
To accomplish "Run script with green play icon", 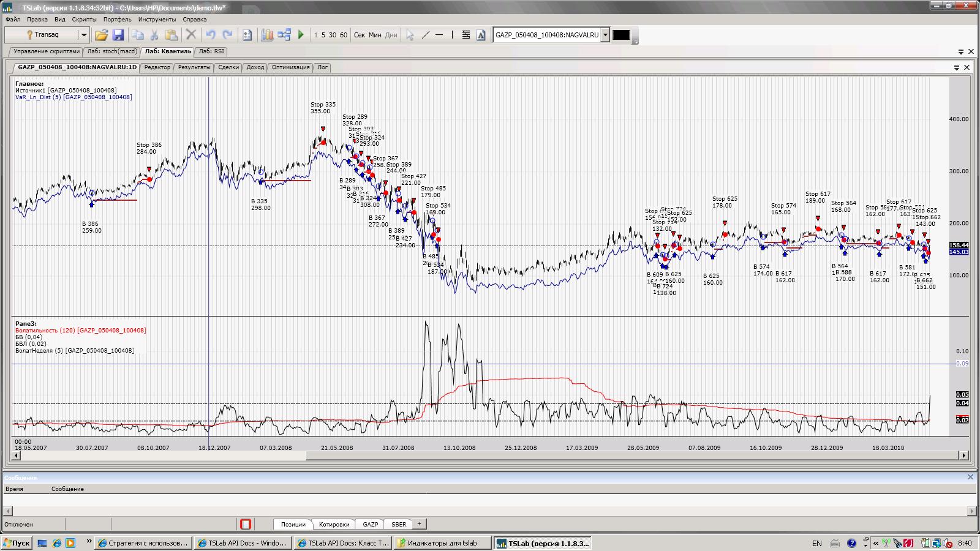I will pos(301,35).
